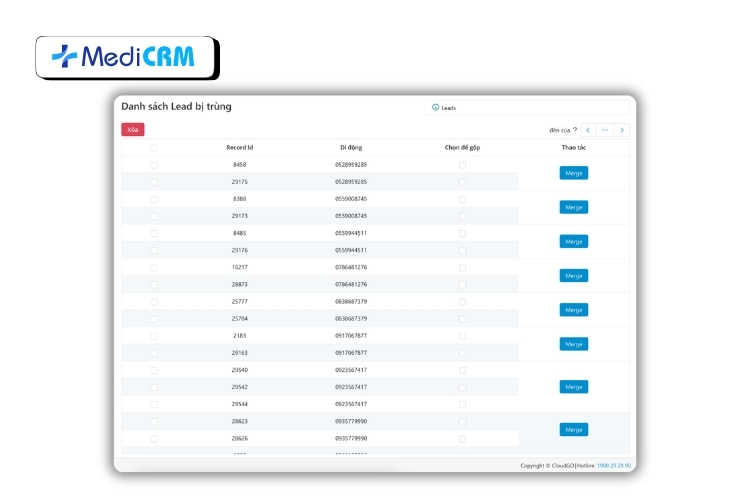750x500 pixels.
Task: Merge the duplicates with phone 0528959285
Action: (574, 173)
